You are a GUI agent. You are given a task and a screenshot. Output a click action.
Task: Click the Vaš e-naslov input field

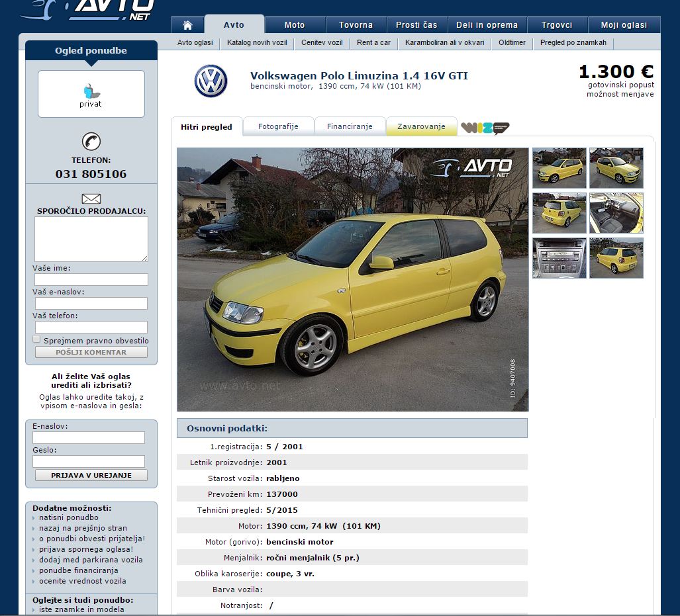click(91, 303)
